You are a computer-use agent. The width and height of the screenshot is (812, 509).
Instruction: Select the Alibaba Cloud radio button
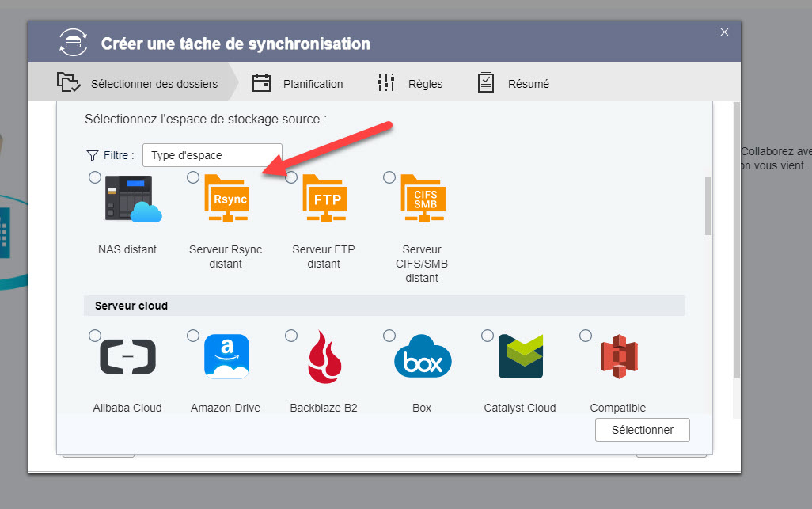pyautogui.click(x=95, y=336)
